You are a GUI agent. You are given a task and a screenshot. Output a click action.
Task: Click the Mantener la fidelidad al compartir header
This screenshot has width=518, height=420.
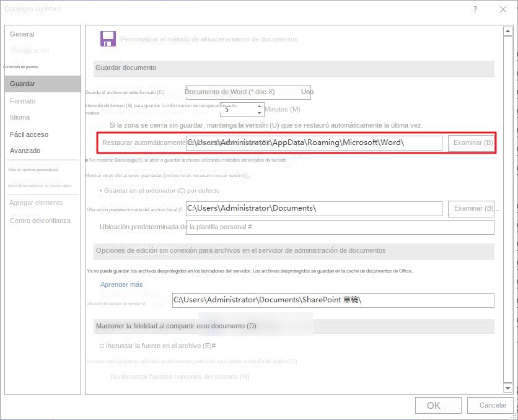pyautogui.click(x=294, y=326)
